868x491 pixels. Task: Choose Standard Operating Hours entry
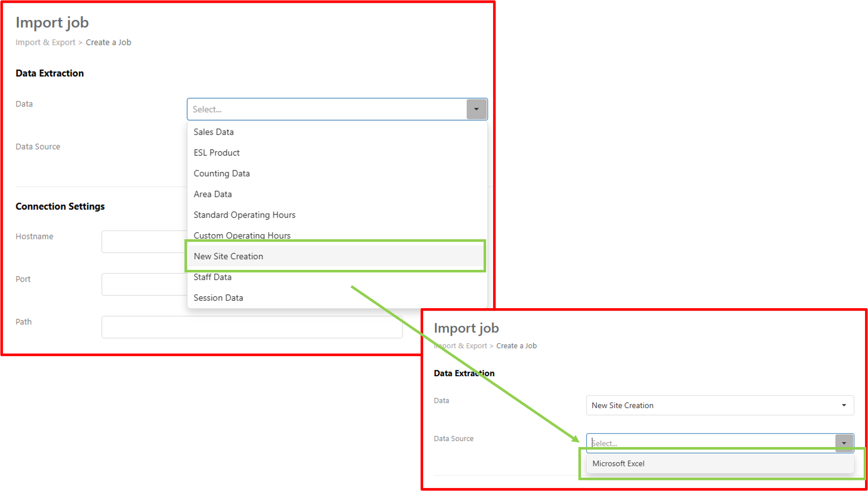(244, 215)
